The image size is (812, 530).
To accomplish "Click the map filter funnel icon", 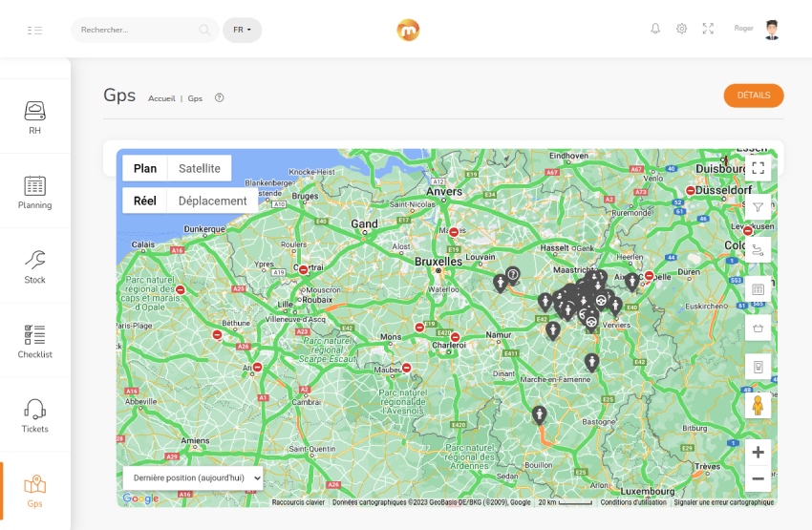I will pos(759,207).
